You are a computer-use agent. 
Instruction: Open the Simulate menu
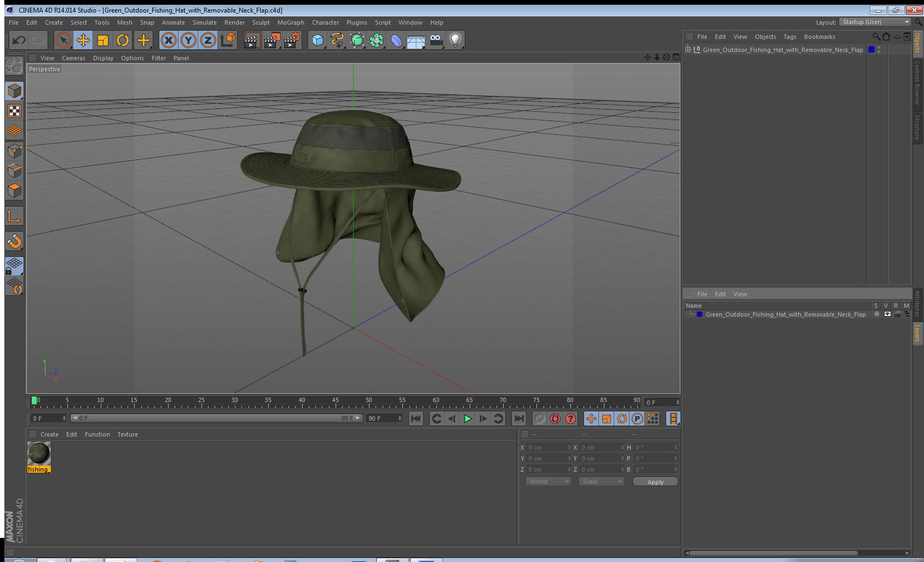click(205, 22)
